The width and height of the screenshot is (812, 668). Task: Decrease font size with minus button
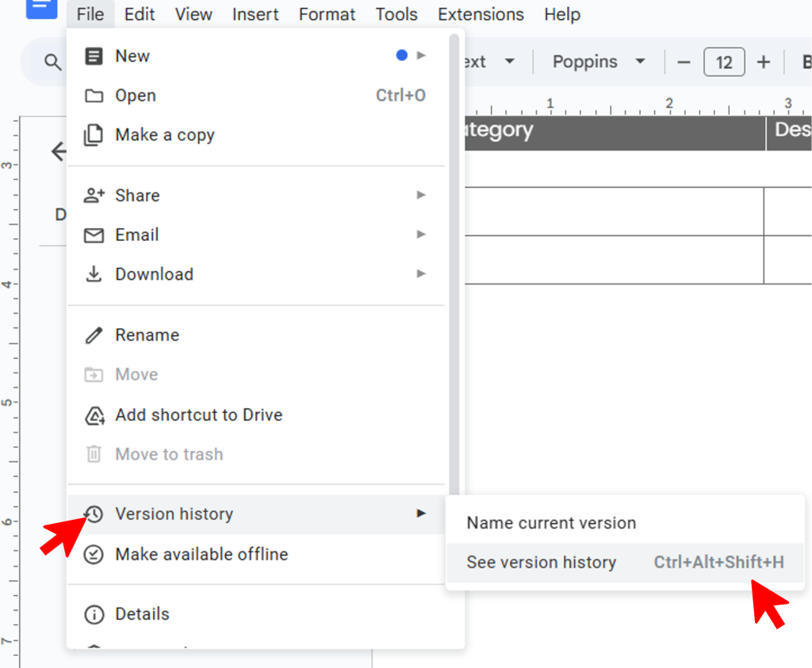[x=684, y=62]
